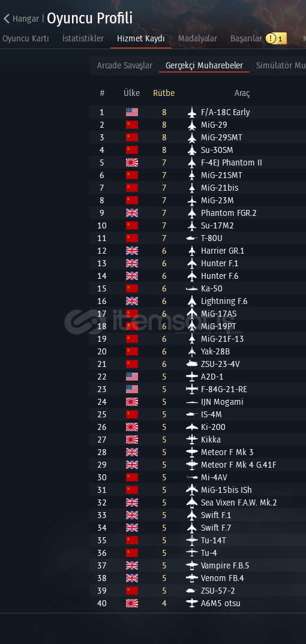306x644 pixels.
Task: Sort by the Rütbe column header
Action: 164,93
